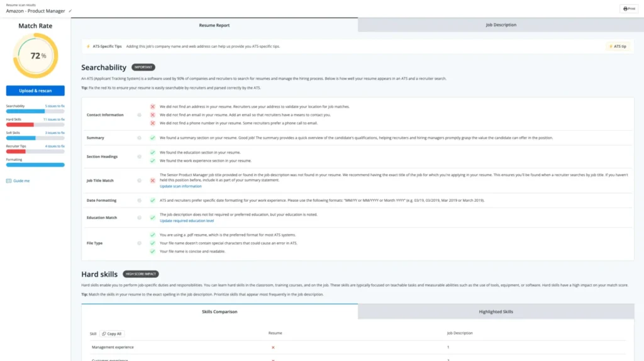The image size is (644, 361).
Task: Open Searchability 5 issues to fix link
Action: coord(55,106)
